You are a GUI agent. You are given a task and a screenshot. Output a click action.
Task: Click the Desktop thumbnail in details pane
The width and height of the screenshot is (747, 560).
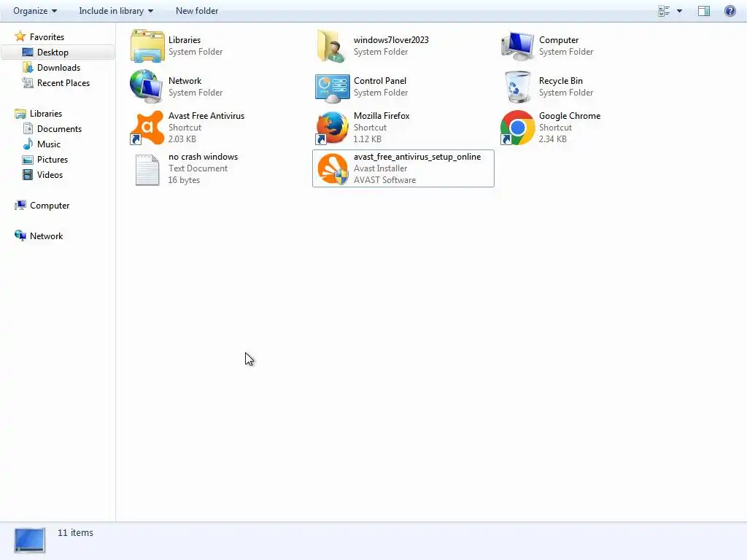pyautogui.click(x=29, y=540)
